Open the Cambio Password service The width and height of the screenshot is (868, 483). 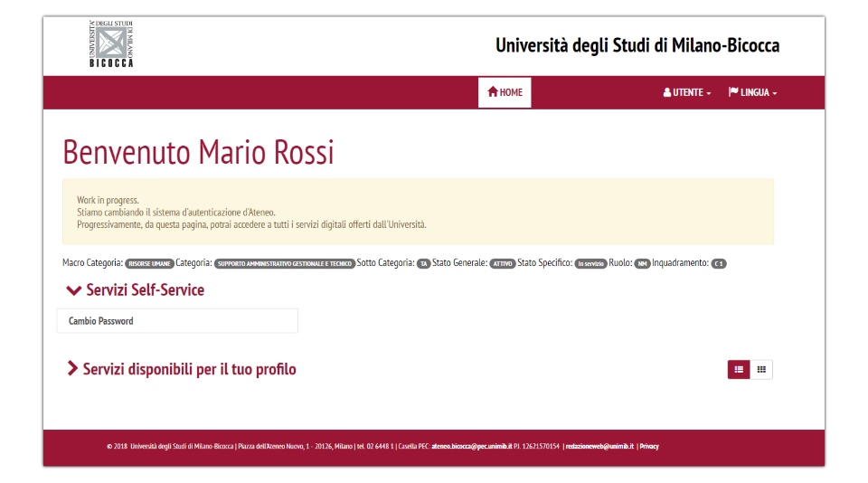click(x=177, y=321)
